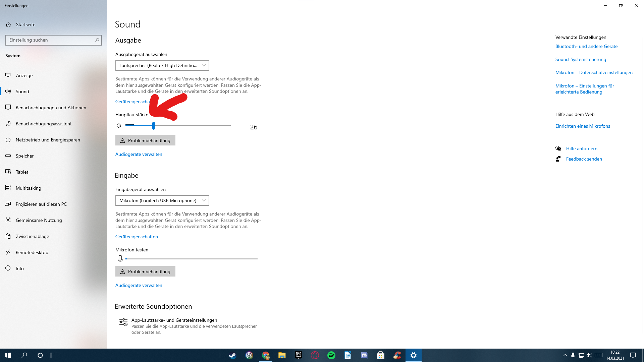The height and width of the screenshot is (362, 644).
Task: Open Spotify from the taskbar
Action: pos(331,355)
